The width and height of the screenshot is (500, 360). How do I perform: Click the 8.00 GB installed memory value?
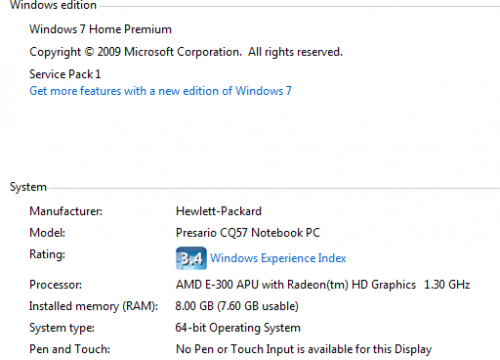(x=237, y=306)
